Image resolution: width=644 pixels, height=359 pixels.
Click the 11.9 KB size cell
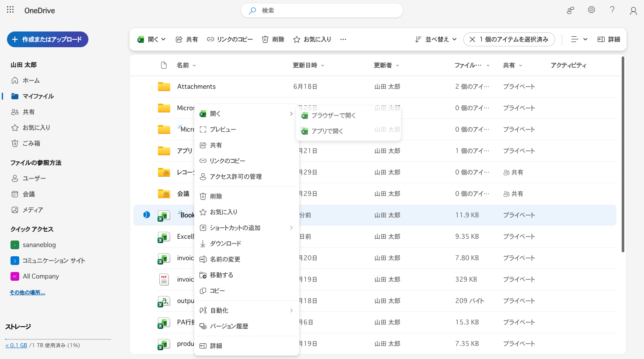(467, 215)
